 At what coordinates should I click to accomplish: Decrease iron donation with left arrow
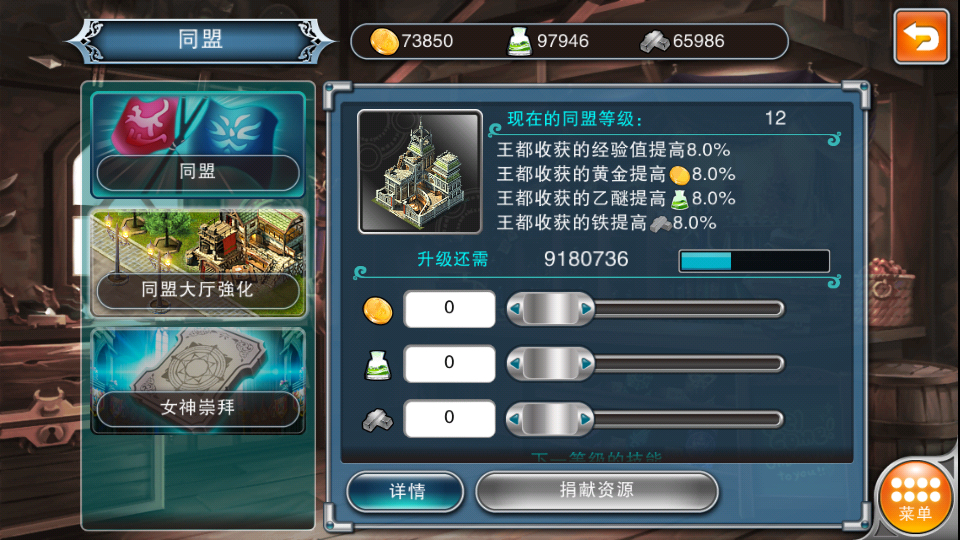[x=515, y=419]
